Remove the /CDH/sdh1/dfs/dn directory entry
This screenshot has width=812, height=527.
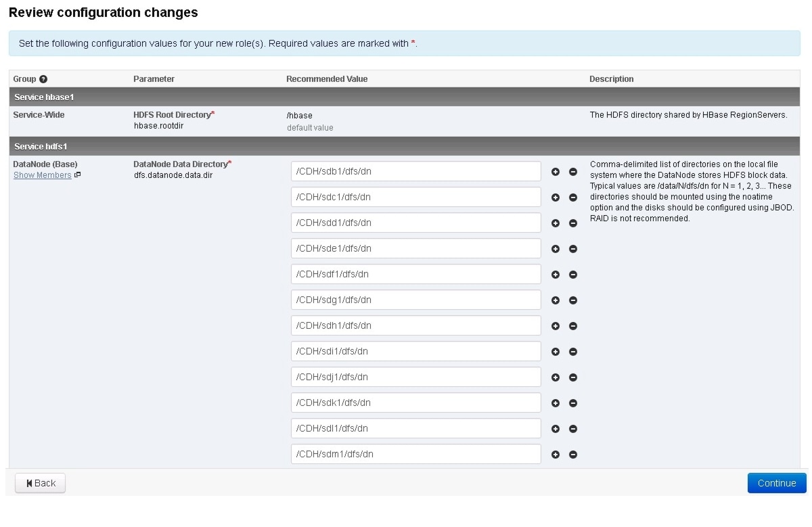(x=573, y=326)
